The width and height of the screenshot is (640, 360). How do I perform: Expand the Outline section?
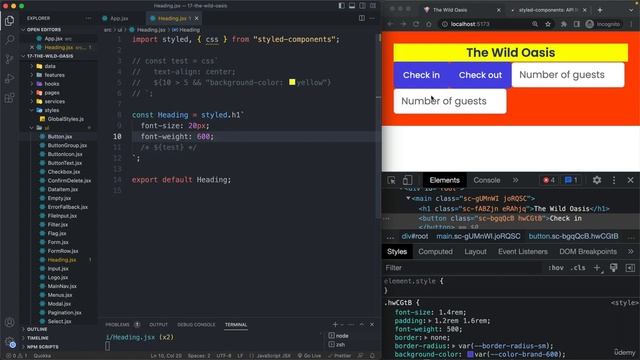tap(37, 329)
